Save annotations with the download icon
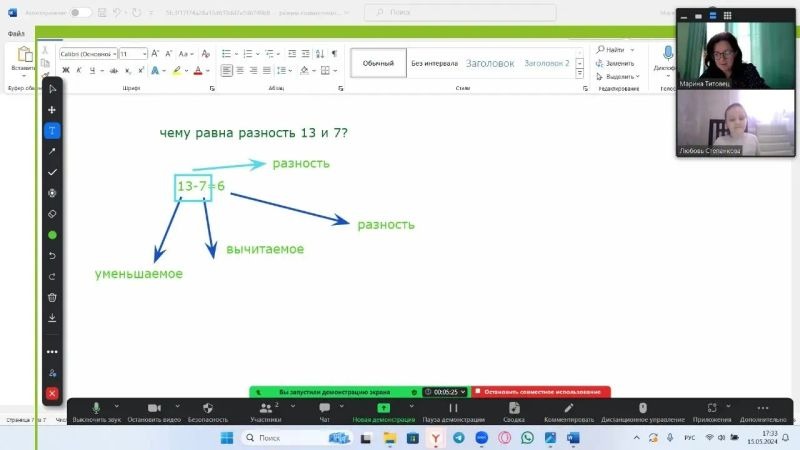The width and height of the screenshot is (800, 450). 52,318
